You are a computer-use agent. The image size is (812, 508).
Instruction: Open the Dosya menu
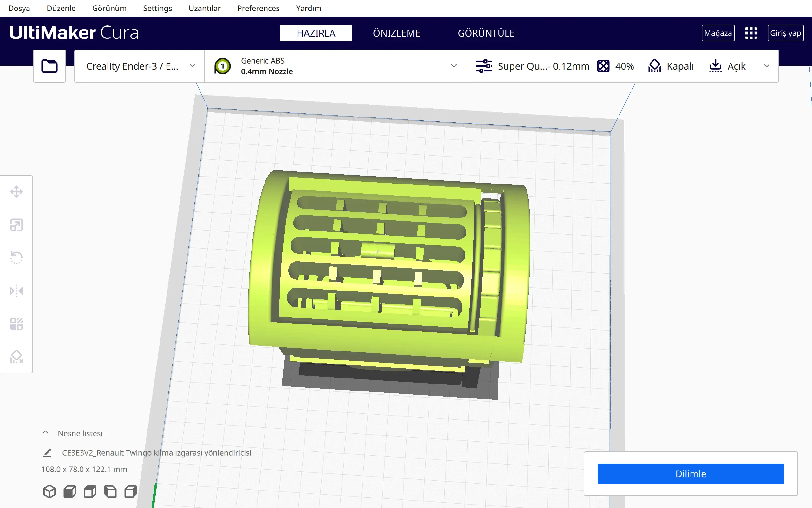click(x=19, y=8)
